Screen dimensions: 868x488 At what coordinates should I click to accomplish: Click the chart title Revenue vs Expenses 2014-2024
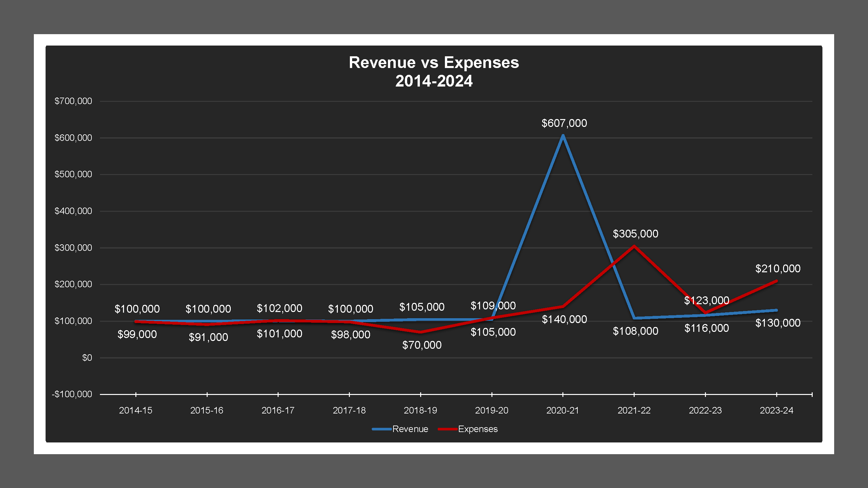[x=434, y=72]
